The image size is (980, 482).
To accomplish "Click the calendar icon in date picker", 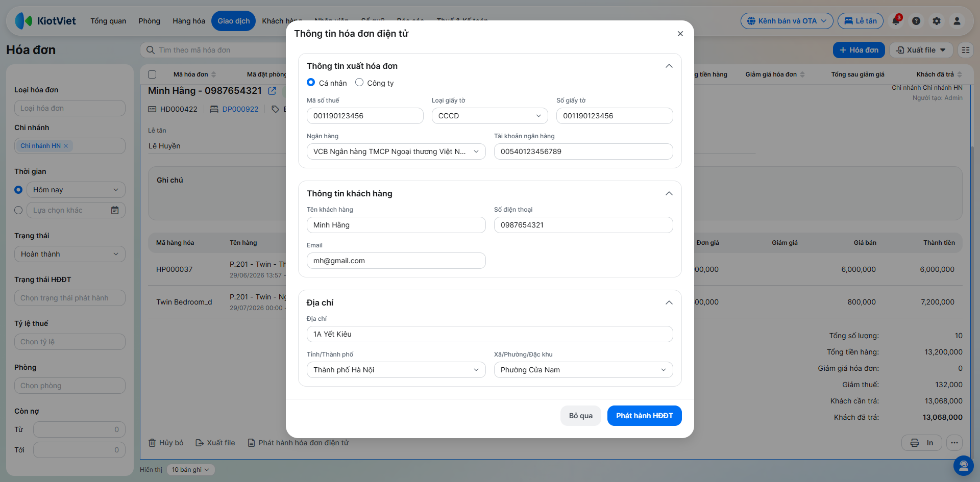I will click(115, 210).
